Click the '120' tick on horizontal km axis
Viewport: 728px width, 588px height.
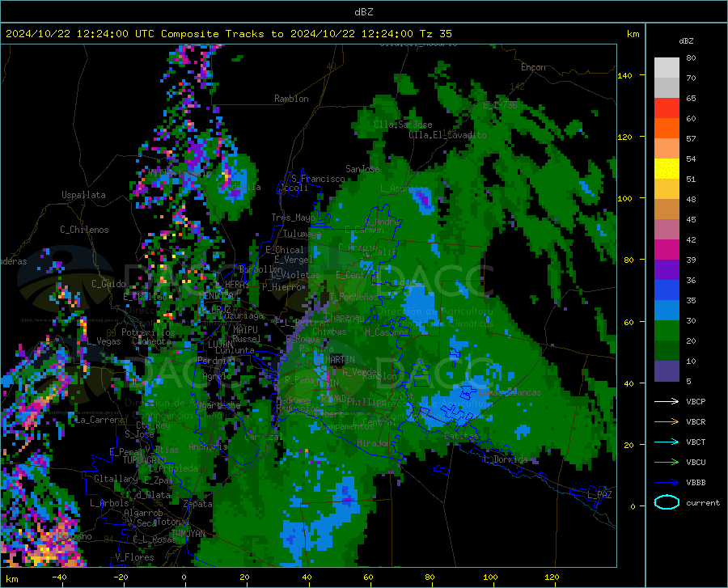(x=552, y=577)
